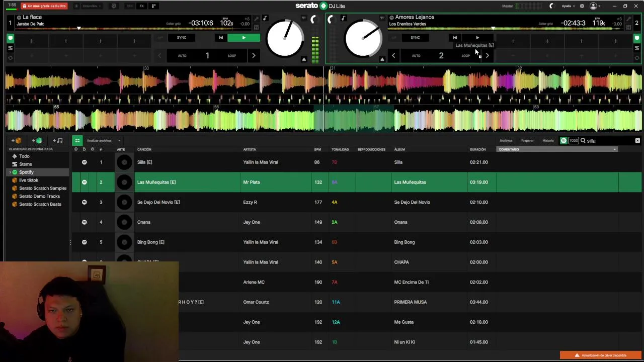The height and width of the screenshot is (362, 644).
Task: Toggle LOOP on deck 1
Action: [x=232, y=56]
